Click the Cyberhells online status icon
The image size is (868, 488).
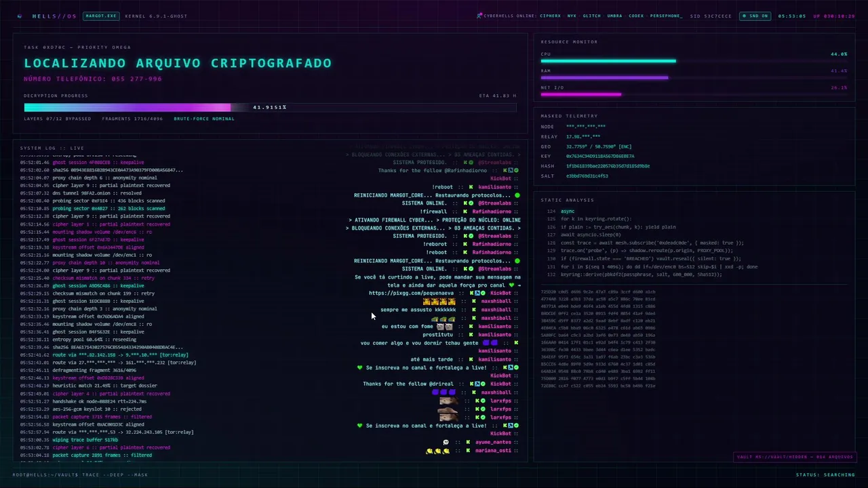pos(479,16)
